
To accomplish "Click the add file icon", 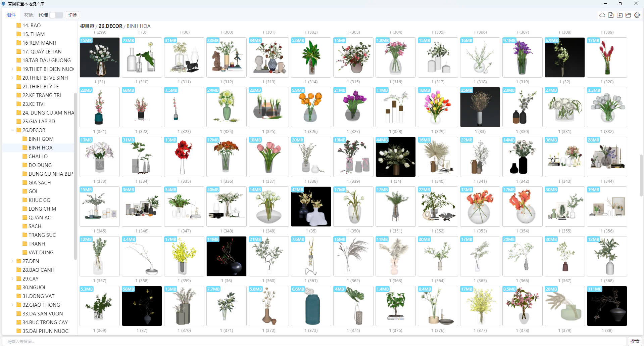I will tap(611, 15).
